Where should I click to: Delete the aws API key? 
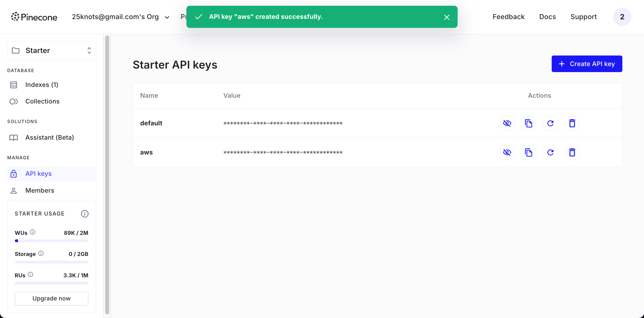572,152
